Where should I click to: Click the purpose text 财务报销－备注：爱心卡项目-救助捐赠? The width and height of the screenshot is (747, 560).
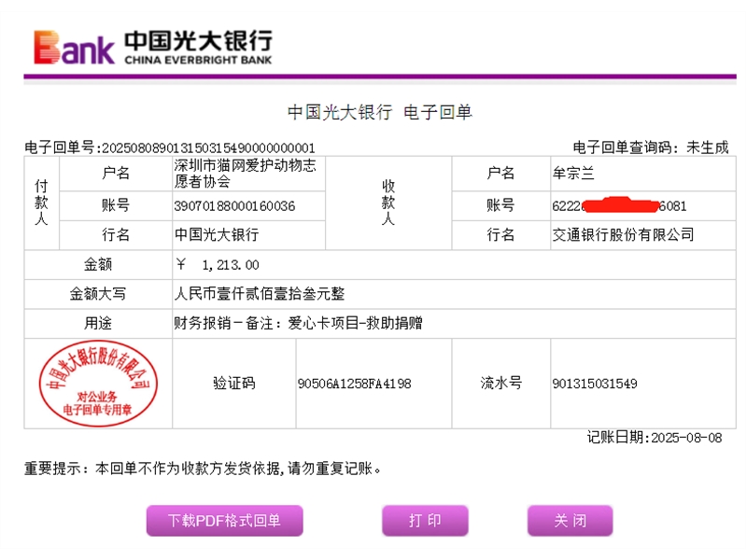point(298,323)
